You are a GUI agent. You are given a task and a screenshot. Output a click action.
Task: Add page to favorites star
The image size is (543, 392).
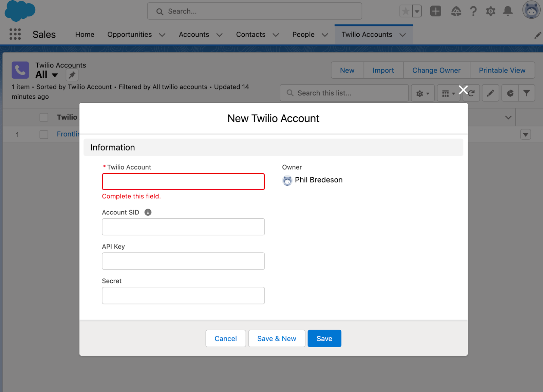click(x=406, y=11)
